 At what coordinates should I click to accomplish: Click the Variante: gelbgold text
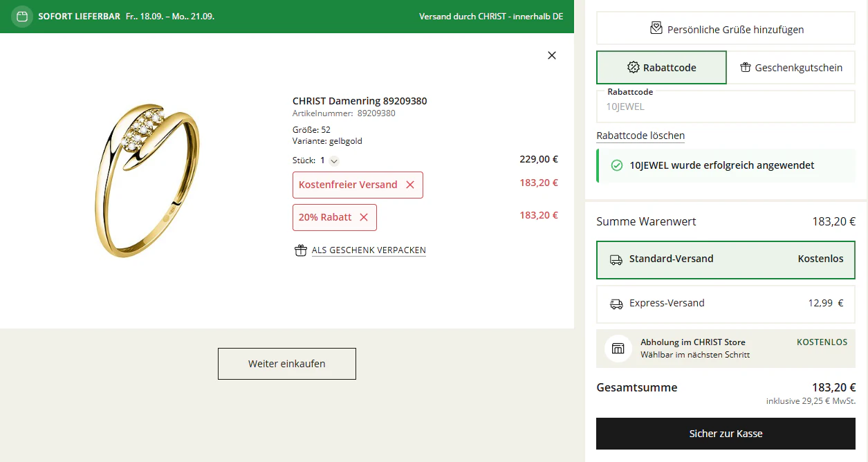pos(327,141)
